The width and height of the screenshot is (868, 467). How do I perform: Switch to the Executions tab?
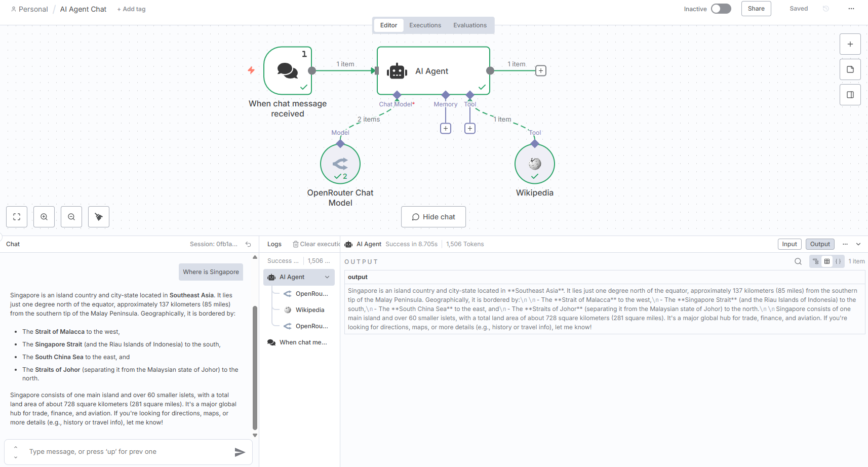point(425,25)
